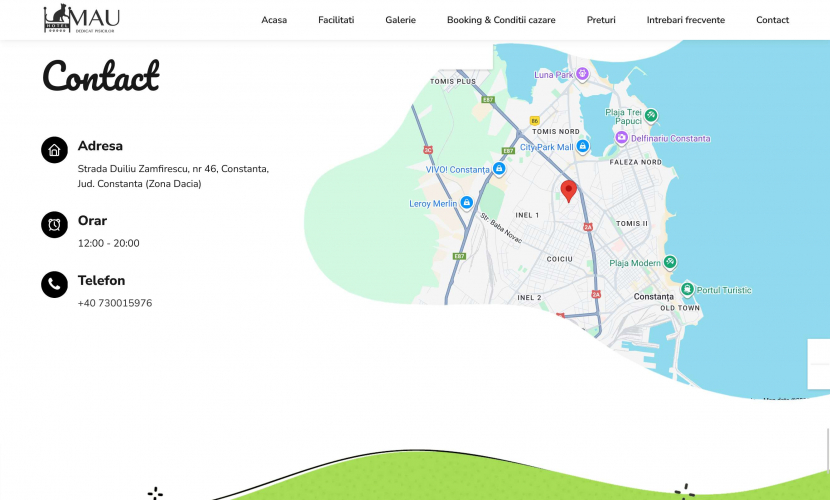830x500 pixels.
Task: Click the Delfinariu Constanta marker icon
Action: click(x=621, y=138)
